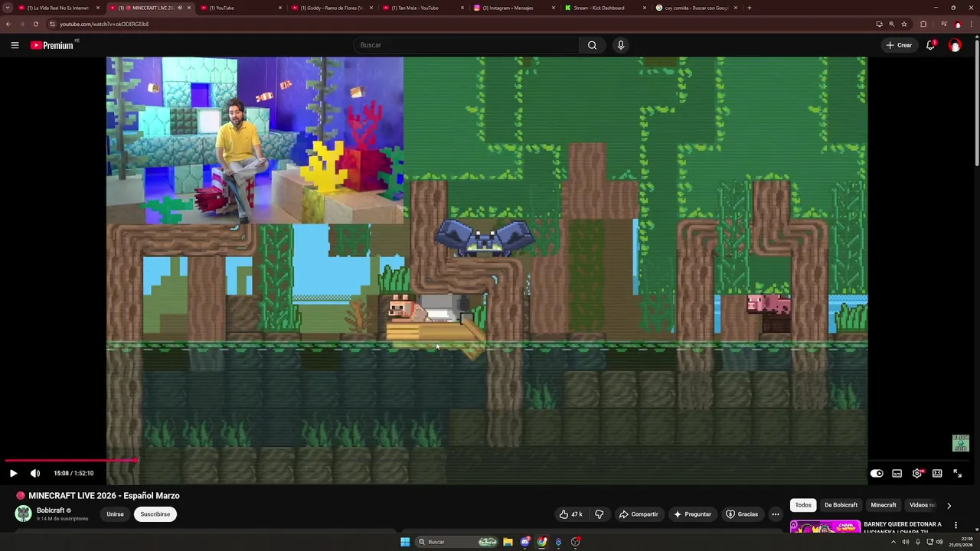Open more actions three-dot menu

point(776,514)
